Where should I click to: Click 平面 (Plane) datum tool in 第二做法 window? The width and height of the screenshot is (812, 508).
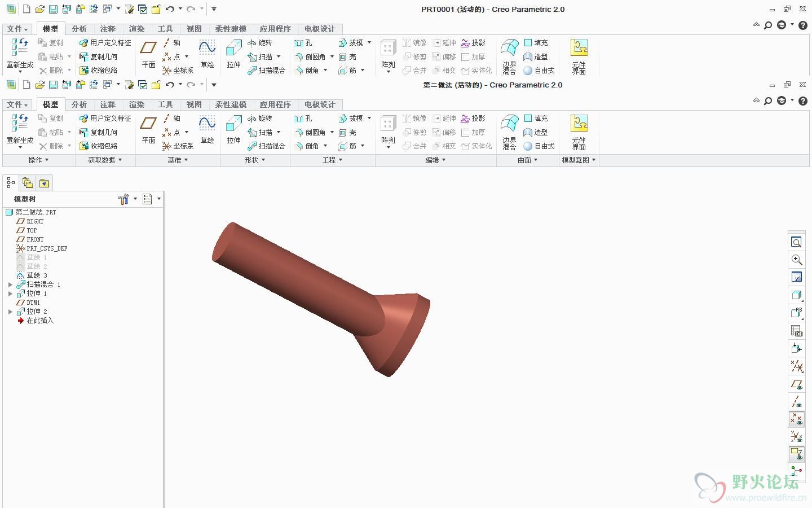point(148,129)
